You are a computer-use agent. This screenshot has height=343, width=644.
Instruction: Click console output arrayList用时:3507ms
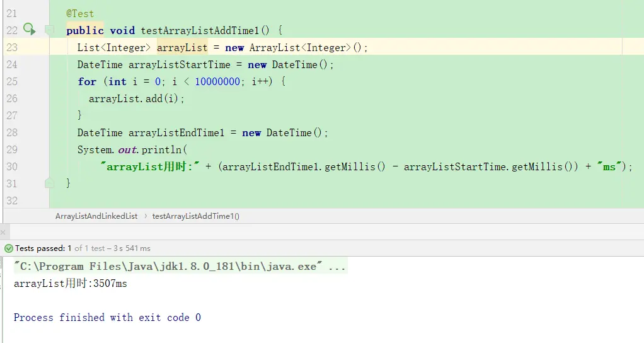(x=70, y=284)
